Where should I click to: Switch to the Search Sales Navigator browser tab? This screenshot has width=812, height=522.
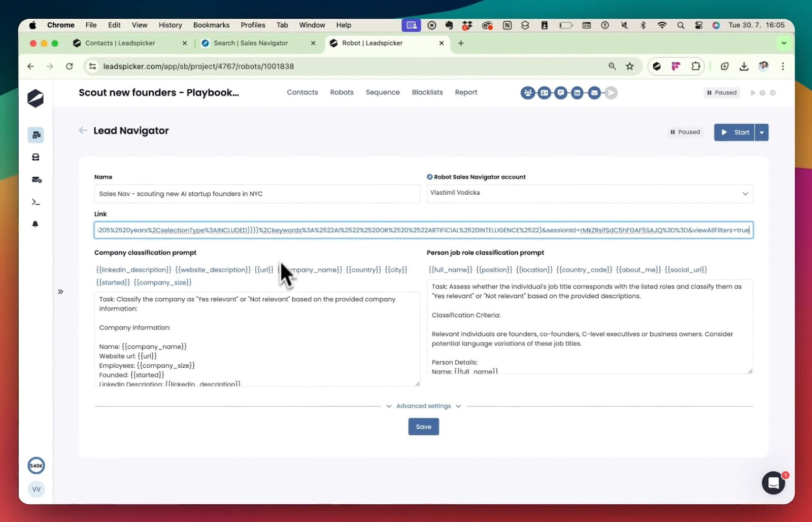coord(251,43)
